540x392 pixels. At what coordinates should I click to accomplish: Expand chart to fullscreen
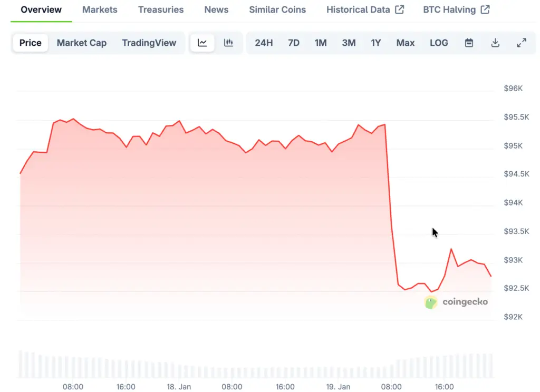522,43
